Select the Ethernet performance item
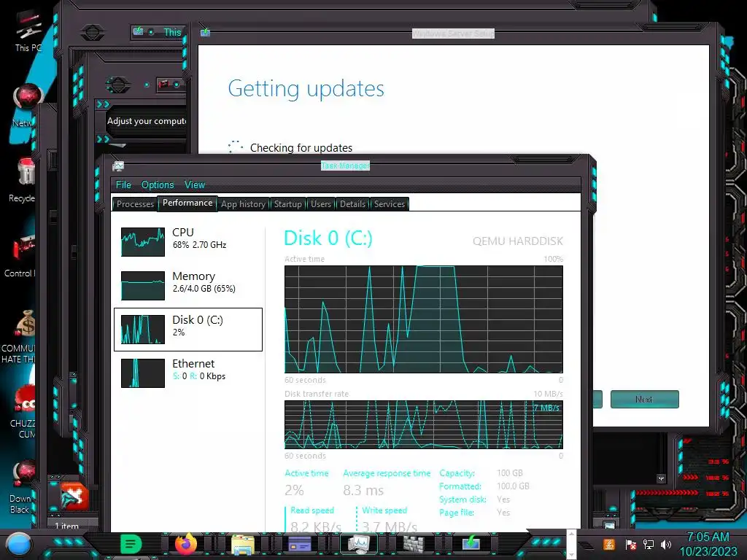The width and height of the screenshot is (747, 560). [188, 373]
